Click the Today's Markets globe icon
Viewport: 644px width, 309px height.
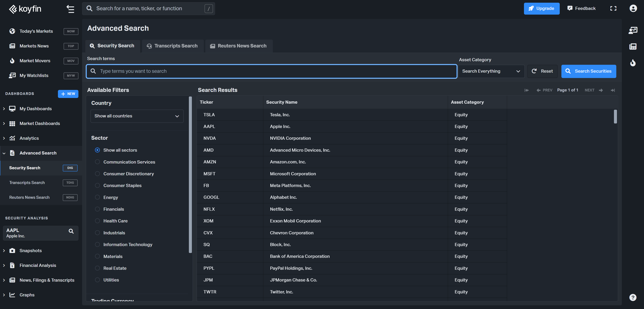12,31
